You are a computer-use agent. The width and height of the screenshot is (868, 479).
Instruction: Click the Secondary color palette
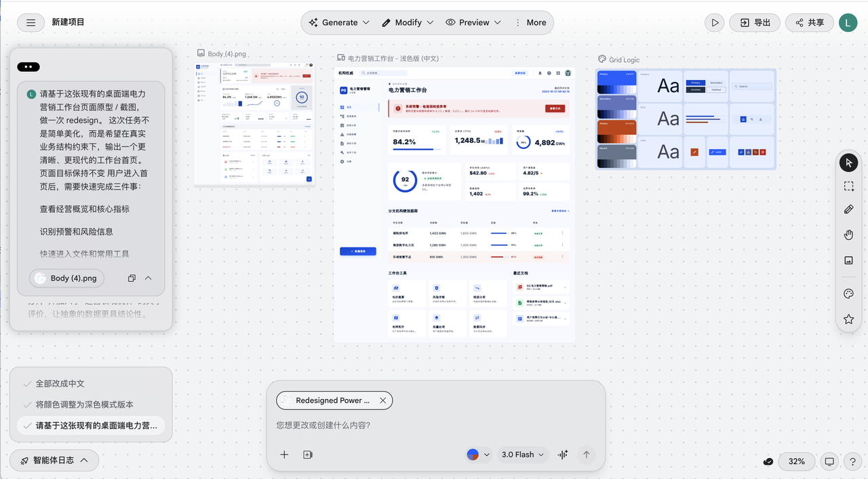[x=616, y=107]
